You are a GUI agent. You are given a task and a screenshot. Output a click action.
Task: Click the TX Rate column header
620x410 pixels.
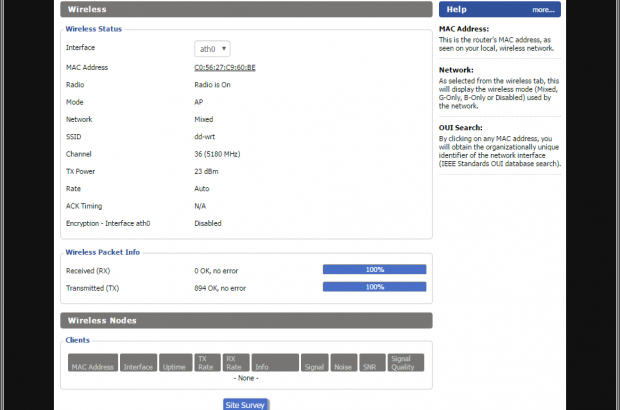coord(207,363)
